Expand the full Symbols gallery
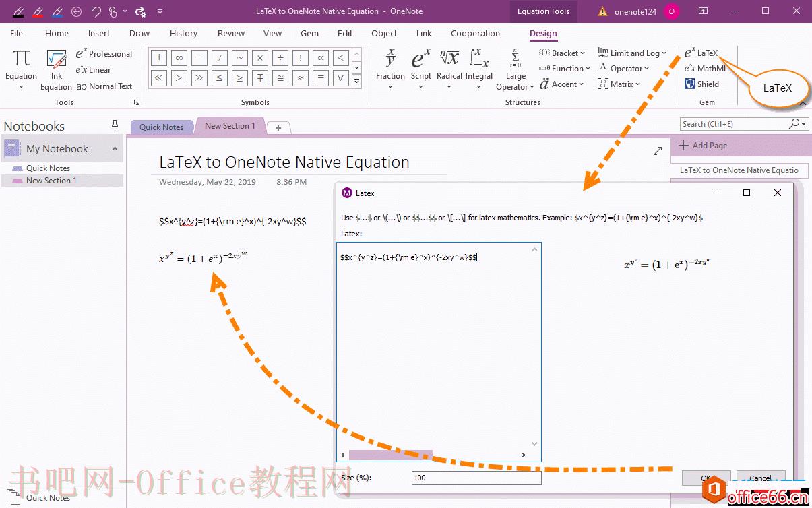This screenshot has height=508, width=812. pos(357,81)
